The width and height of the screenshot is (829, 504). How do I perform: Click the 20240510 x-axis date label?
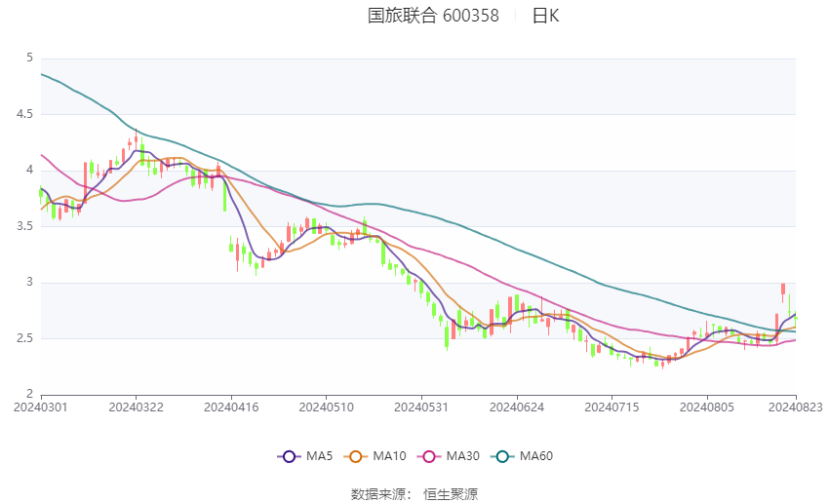click(326, 407)
